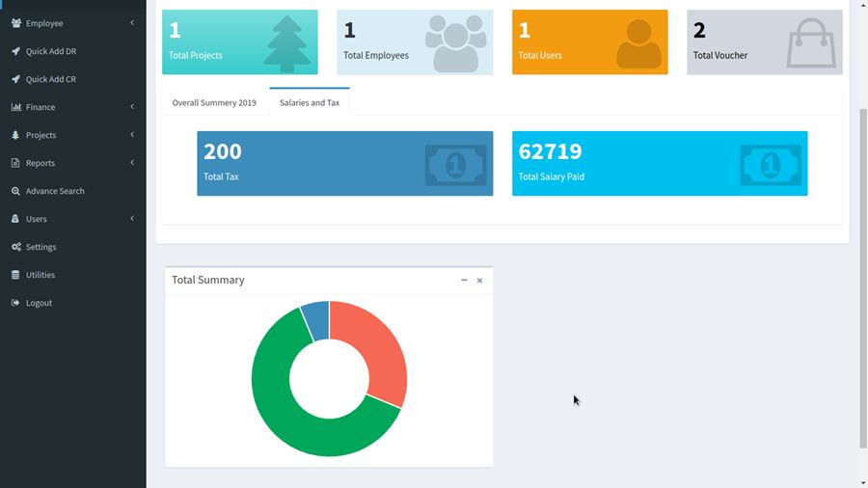This screenshot has height=488, width=868.
Task: Click the Quick Add CR rocket icon
Action: pyautogui.click(x=16, y=79)
